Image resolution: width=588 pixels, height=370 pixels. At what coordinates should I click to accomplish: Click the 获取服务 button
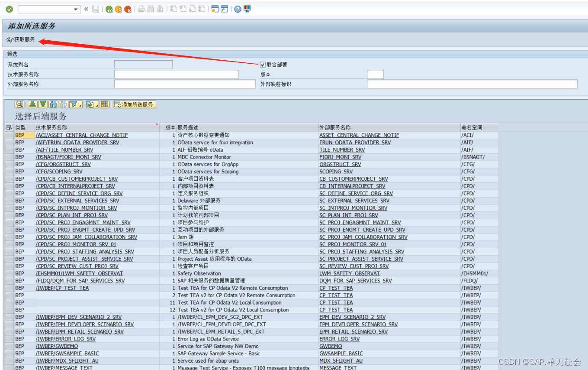point(21,39)
